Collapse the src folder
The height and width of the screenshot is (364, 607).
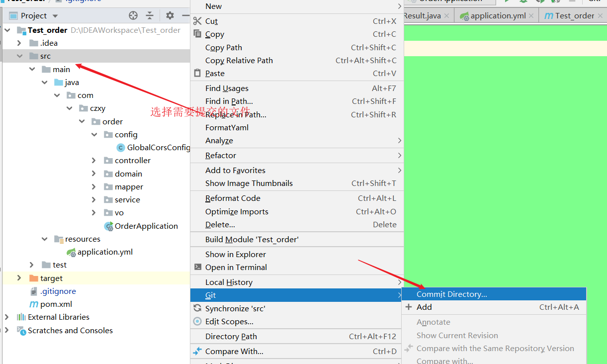(19, 56)
